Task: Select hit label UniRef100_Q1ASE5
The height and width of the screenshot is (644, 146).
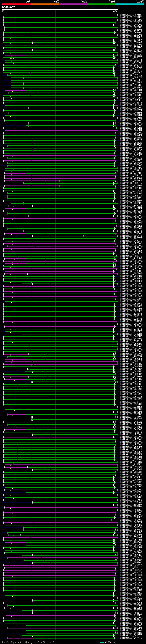Action: (131, 593)
